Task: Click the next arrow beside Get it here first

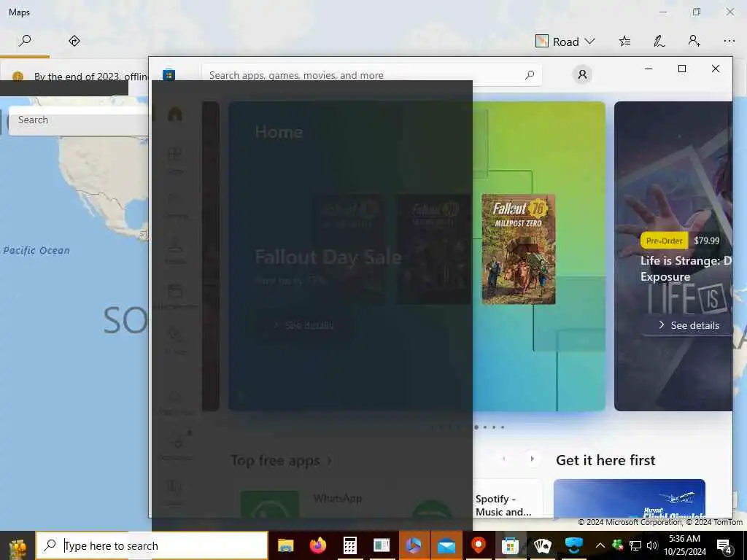Action: pos(532,459)
